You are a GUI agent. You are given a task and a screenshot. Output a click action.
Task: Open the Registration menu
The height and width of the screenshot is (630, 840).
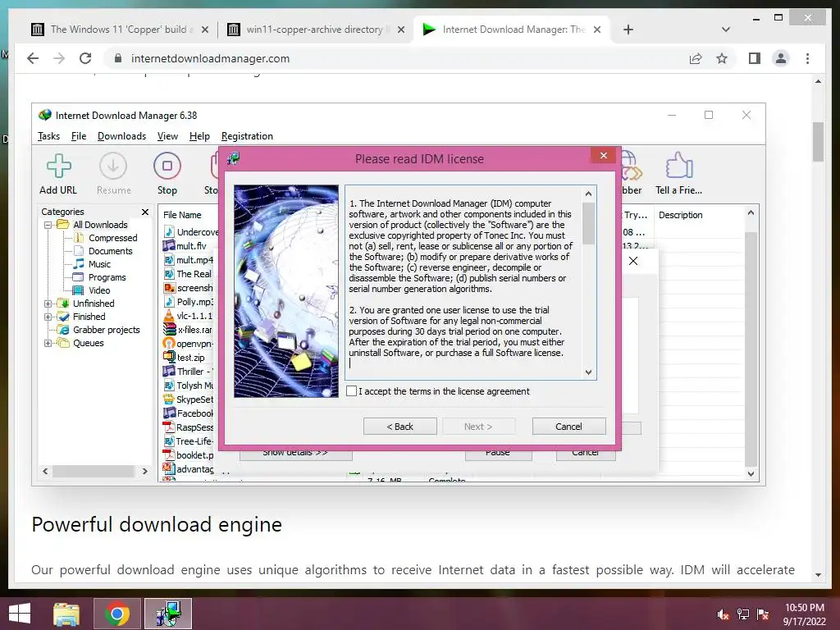[x=247, y=136]
